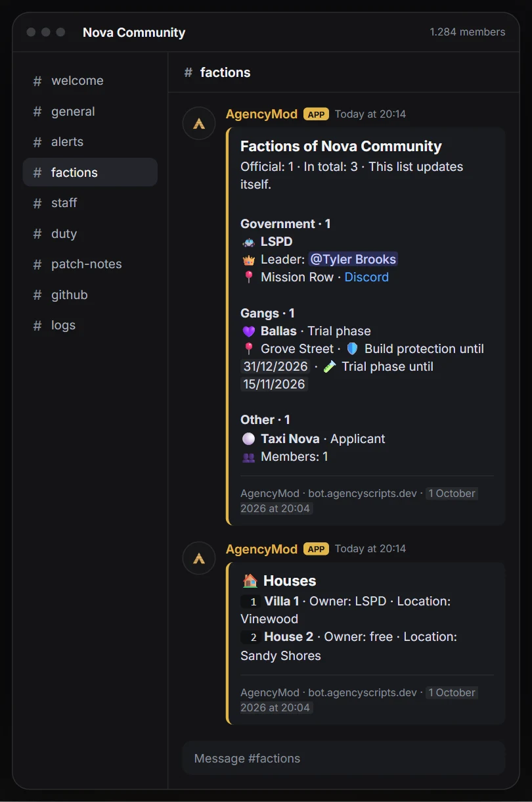Click the house emoji beside Houses heading
The image size is (532, 802).
tap(250, 580)
